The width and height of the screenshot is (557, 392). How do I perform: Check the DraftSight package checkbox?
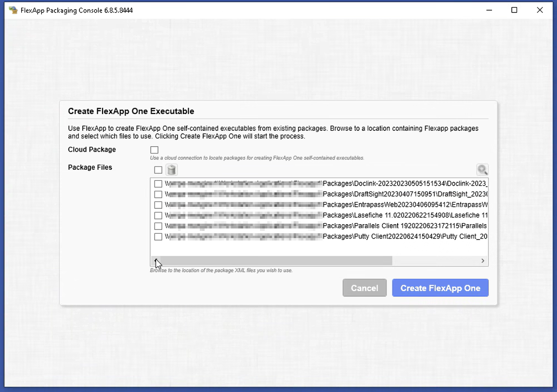click(158, 194)
